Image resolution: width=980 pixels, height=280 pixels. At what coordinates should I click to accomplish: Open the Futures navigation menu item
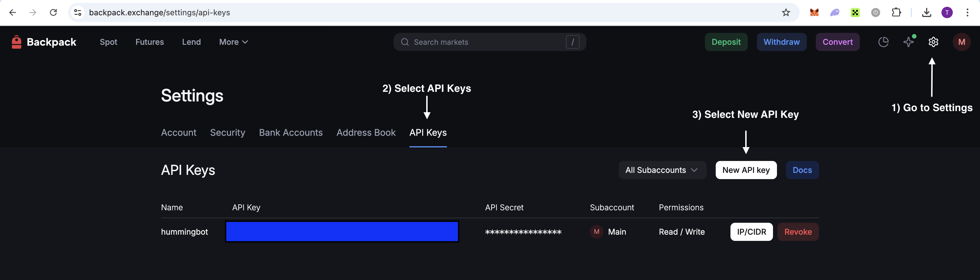coord(149,42)
